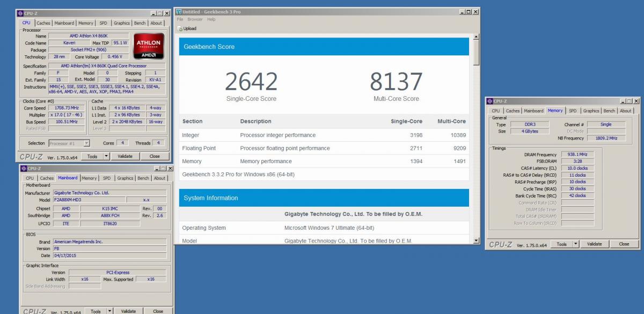Open the About tab in the Memory window
The image size is (644, 314).
pos(626,111)
